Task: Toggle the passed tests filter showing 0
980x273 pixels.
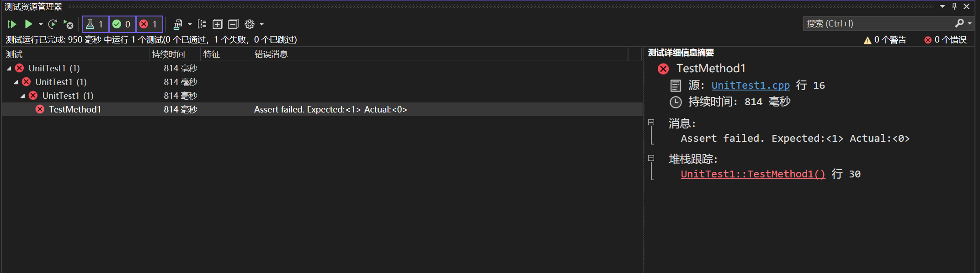Action: (122, 24)
